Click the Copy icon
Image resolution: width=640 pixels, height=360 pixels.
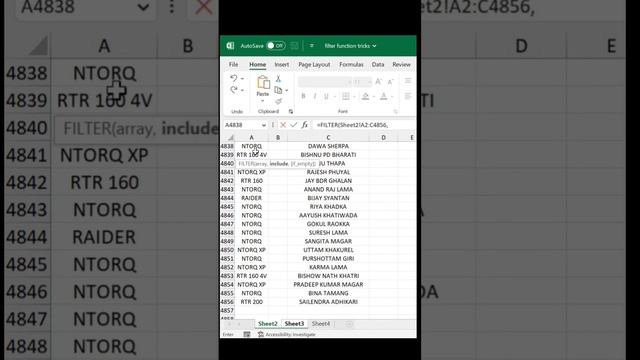click(x=278, y=90)
